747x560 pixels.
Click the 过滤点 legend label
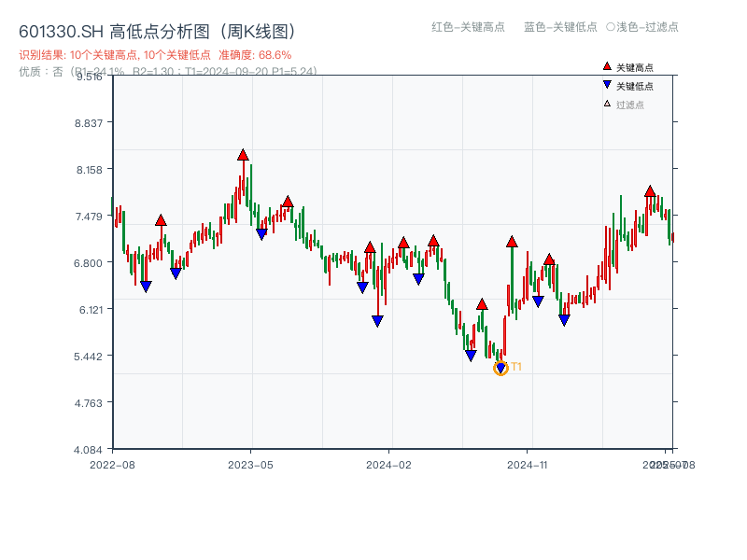[629, 105]
